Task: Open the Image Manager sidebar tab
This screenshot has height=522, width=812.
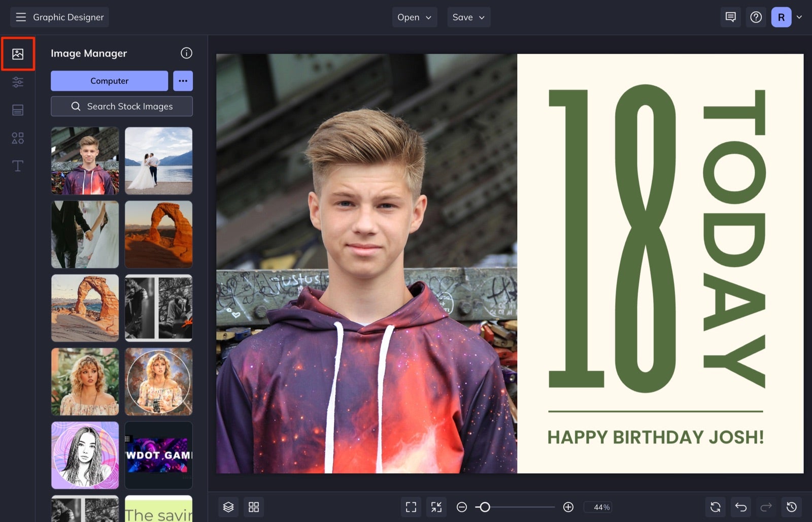Action: tap(18, 54)
